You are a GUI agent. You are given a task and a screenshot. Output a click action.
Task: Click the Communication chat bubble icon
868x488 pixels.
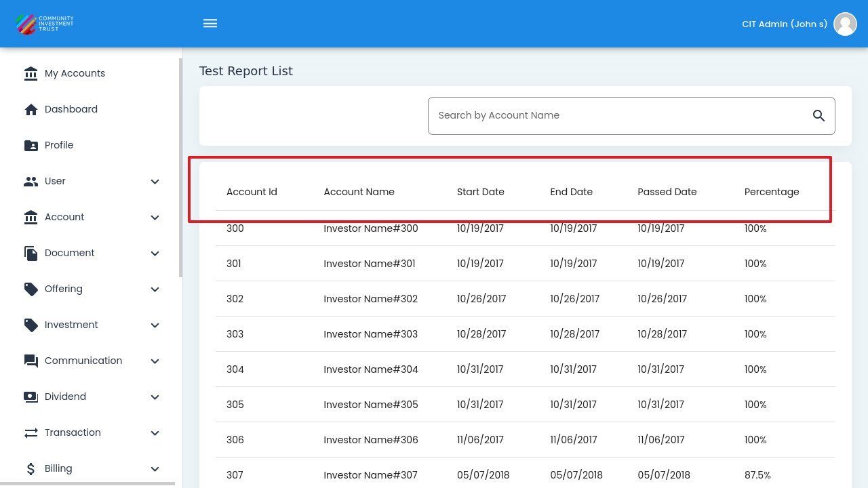[x=31, y=361]
